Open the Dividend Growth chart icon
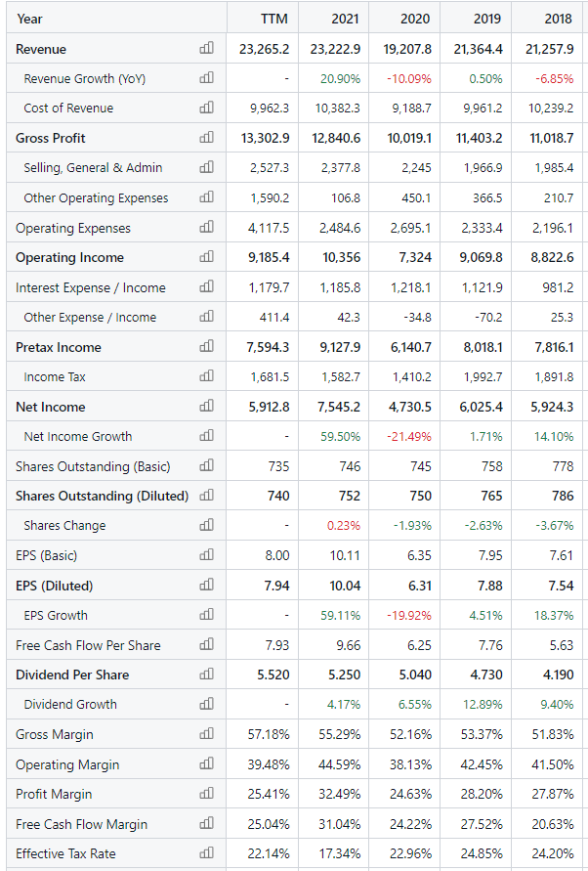Image resolution: width=588 pixels, height=871 pixels. pyautogui.click(x=206, y=703)
